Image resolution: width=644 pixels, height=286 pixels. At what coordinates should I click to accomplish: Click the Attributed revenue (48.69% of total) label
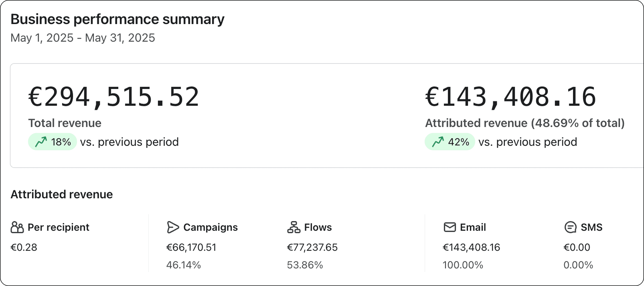click(525, 123)
